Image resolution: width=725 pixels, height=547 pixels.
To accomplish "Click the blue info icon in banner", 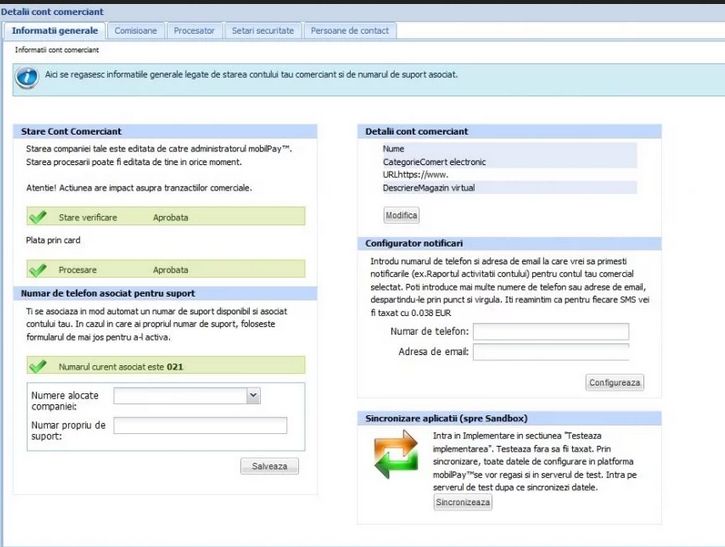I will coord(28,77).
